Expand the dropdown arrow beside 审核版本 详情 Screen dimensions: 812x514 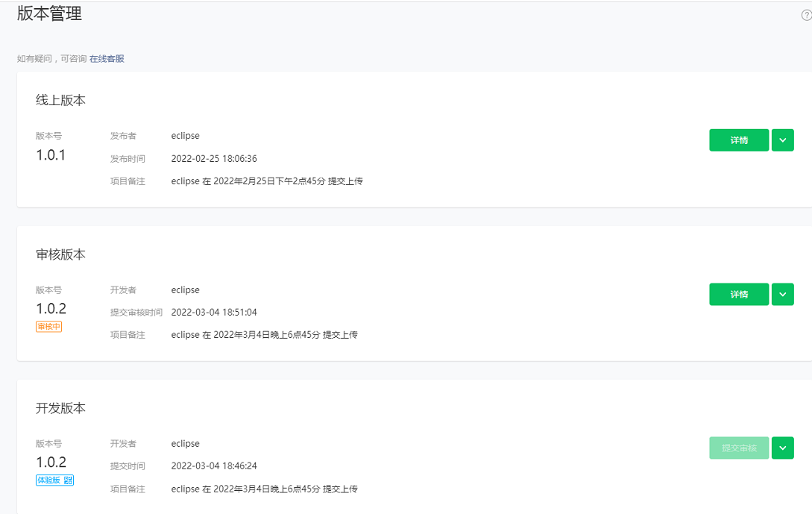(782, 295)
